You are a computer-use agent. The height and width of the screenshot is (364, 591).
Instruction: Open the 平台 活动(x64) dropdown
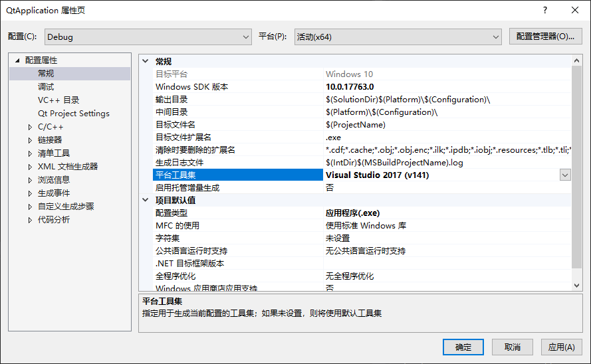click(x=398, y=37)
